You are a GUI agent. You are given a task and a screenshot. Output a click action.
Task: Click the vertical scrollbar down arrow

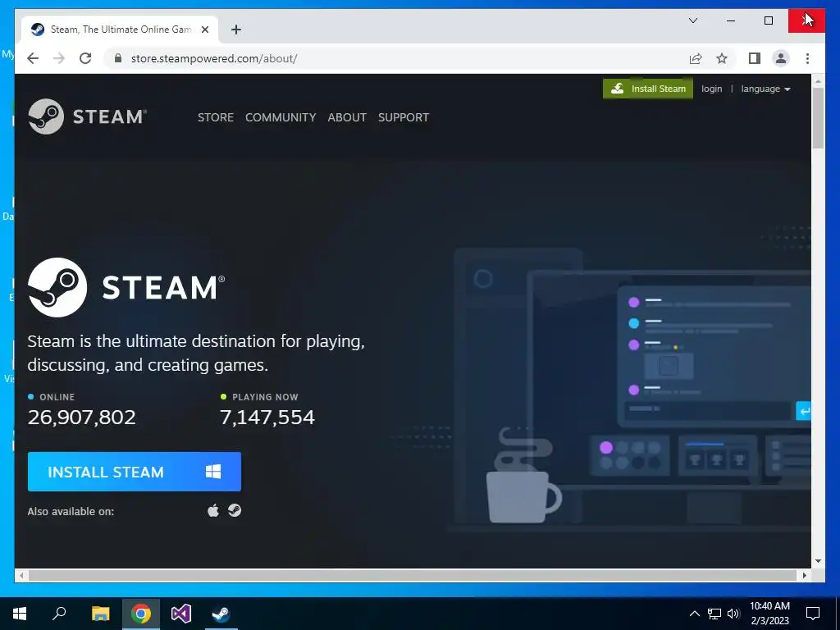click(818, 561)
